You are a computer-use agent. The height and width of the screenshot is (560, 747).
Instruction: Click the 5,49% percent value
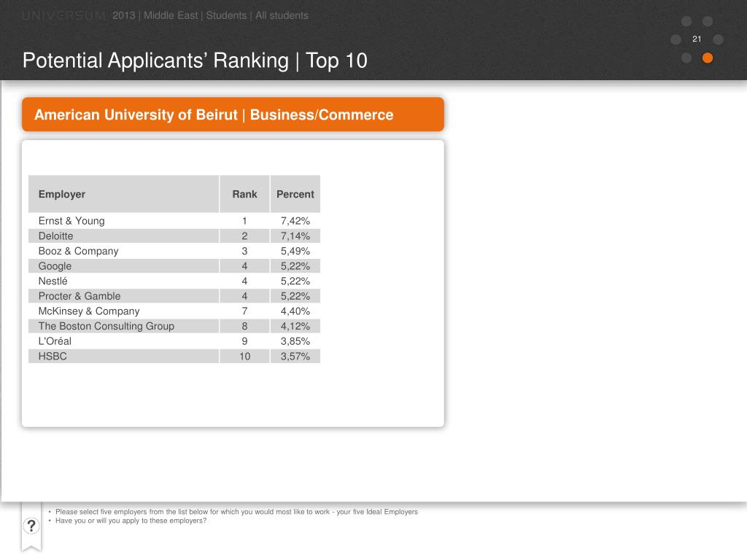[295, 251]
